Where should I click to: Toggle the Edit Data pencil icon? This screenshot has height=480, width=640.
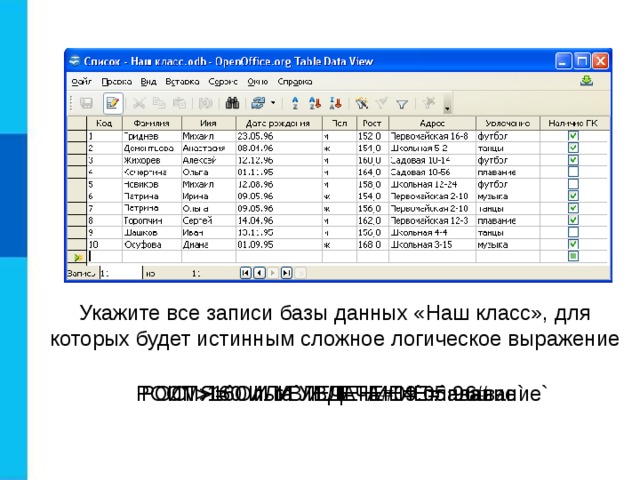pyautogui.click(x=113, y=103)
